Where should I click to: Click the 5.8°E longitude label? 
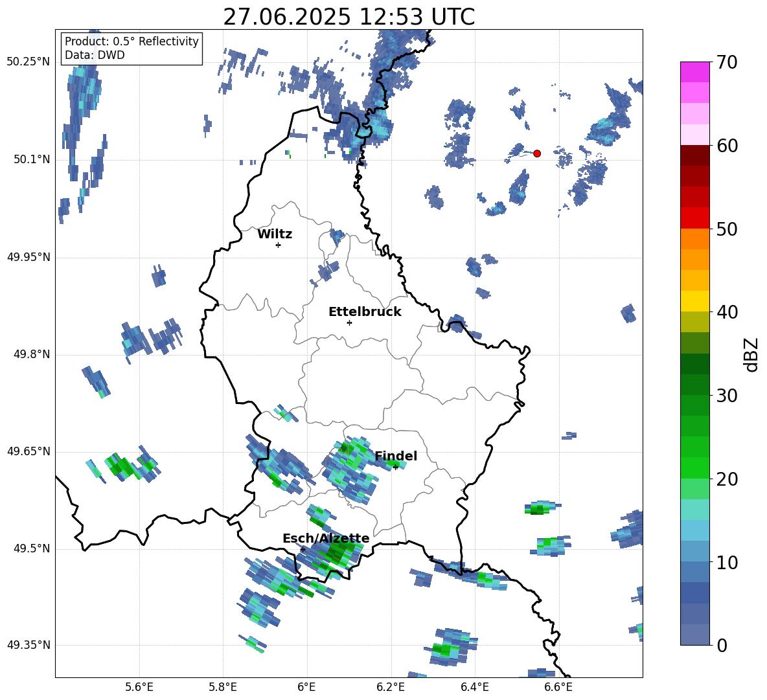[x=223, y=687]
